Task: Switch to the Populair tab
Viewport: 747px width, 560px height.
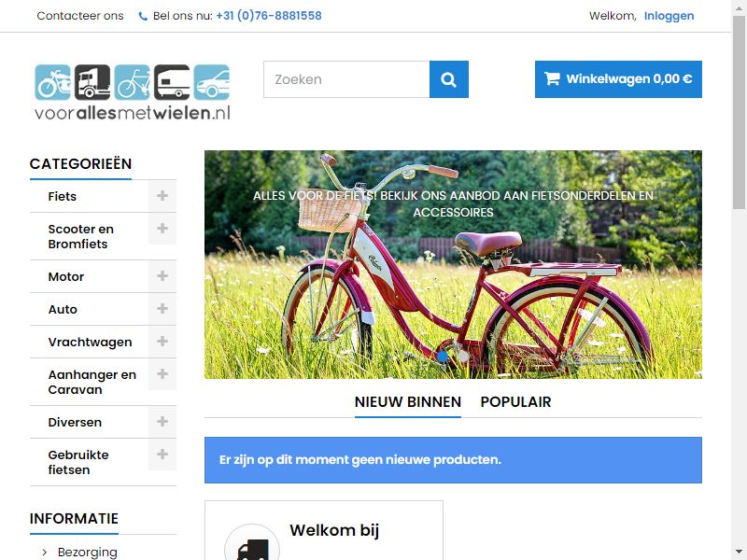Action: point(515,402)
